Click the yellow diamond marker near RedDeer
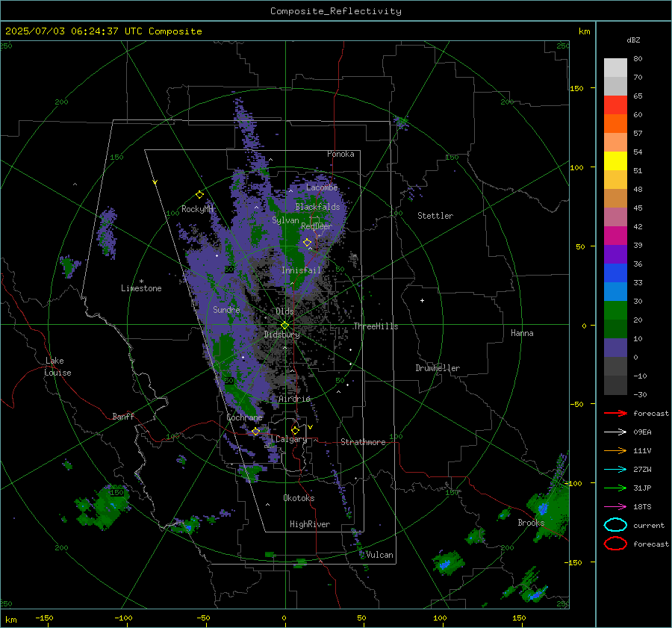Viewport: 672px width, 628px height. coord(308,243)
